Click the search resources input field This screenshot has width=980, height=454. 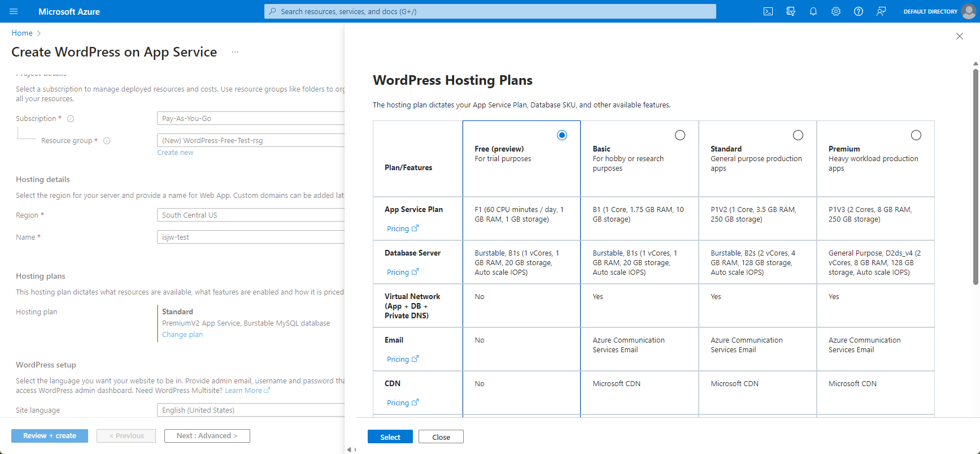pos(490,11)
